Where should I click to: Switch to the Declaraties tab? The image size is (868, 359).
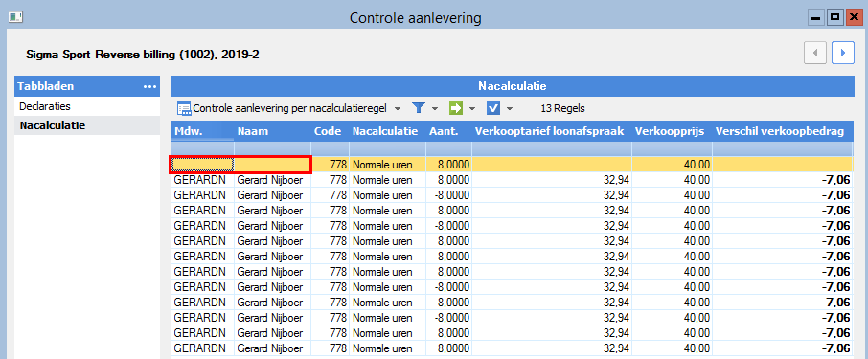[x=87, y=106]
